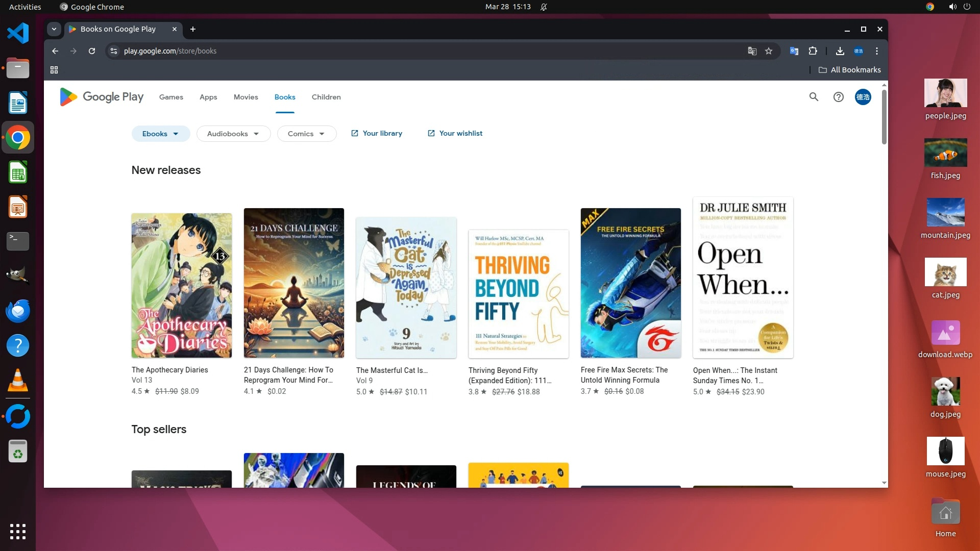This screenshot has width=980, height=551.
Task: Switch to the Games tab
Action: pos(171,97)
